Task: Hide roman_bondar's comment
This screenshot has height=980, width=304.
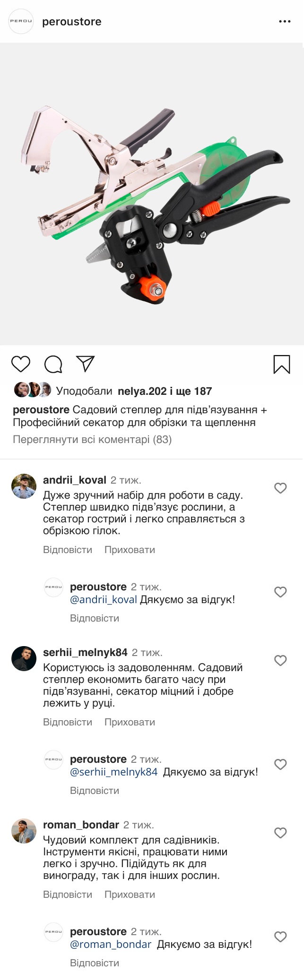Action: click(130, 895)
